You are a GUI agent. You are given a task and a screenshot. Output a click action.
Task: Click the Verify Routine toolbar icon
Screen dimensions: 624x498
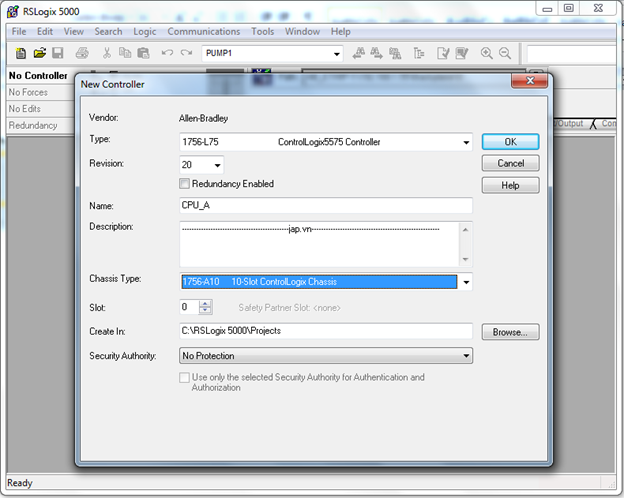443,53
